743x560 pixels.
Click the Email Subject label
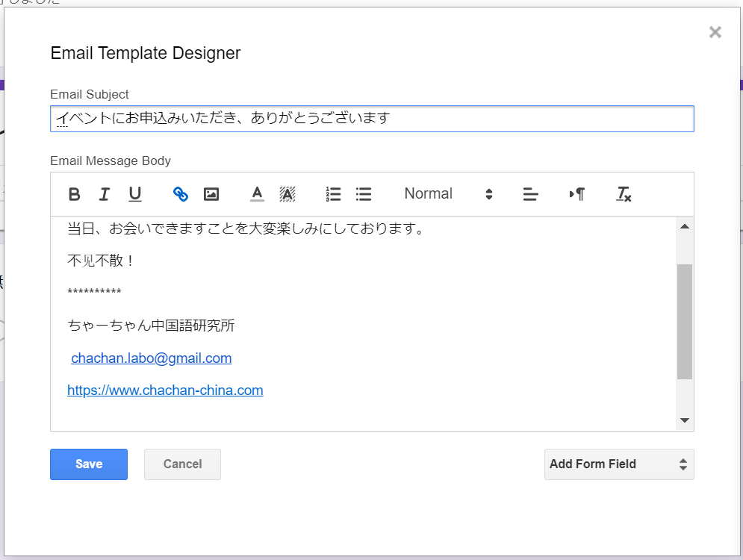[90, 94]
